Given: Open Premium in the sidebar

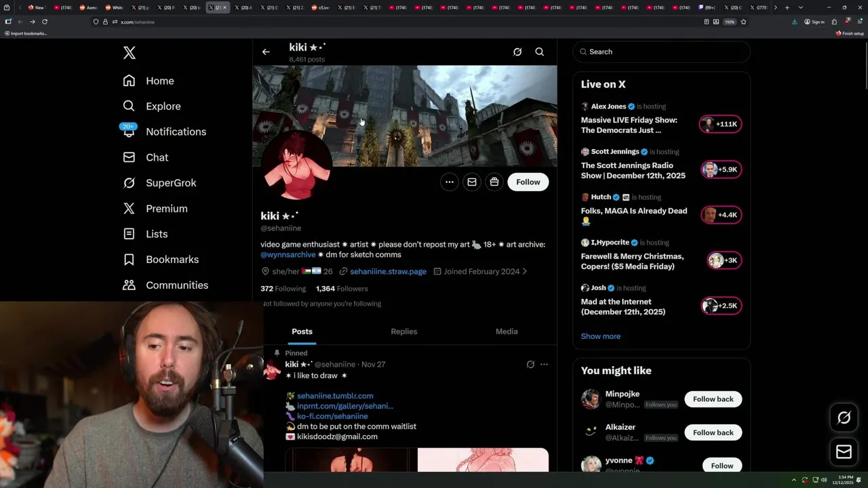Looking at the screenshot, I should 155,209.
